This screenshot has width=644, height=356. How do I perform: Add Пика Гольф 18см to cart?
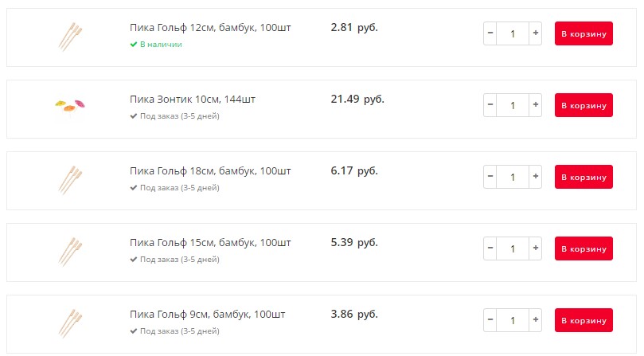pos(584,177)
